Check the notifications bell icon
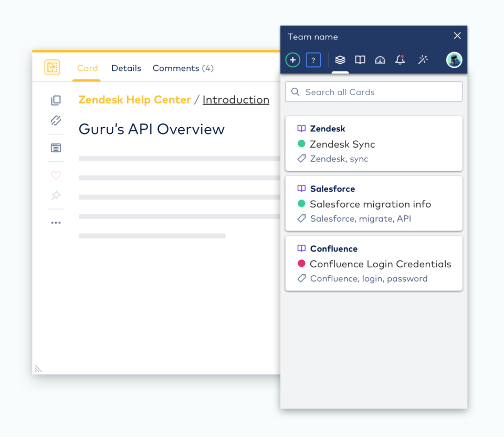The image size is (504, 437). [400, 60]
